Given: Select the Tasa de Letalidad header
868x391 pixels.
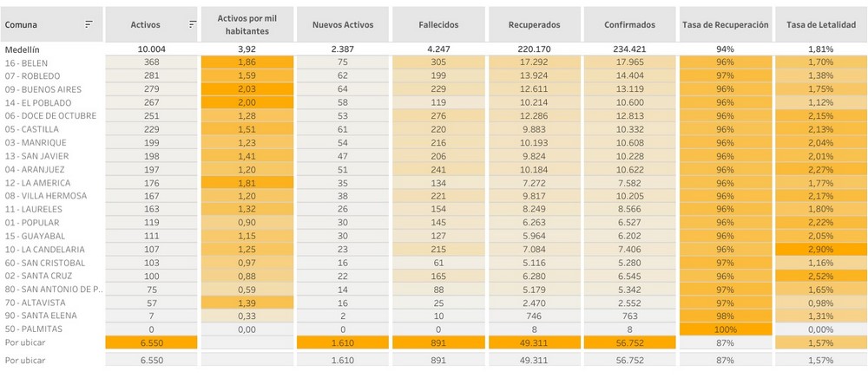Looking at the screenshot, I should 820,25.
